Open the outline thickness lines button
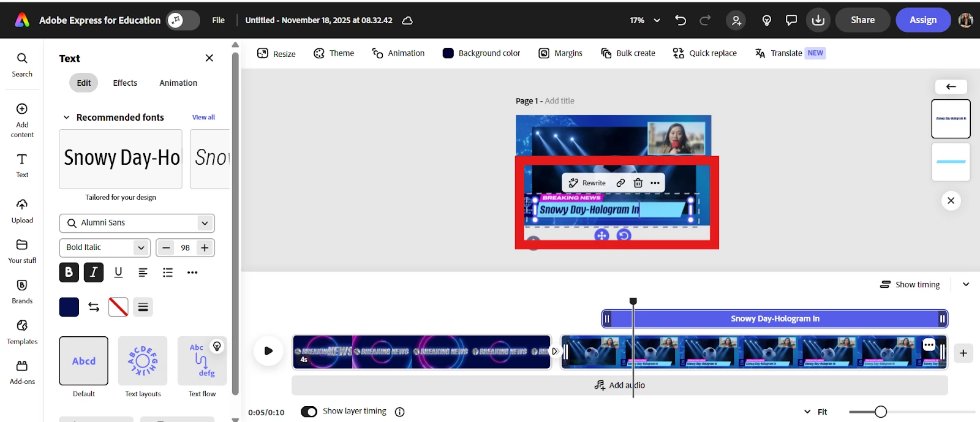The height and width of the screenshot is (422, 980). 143,307
